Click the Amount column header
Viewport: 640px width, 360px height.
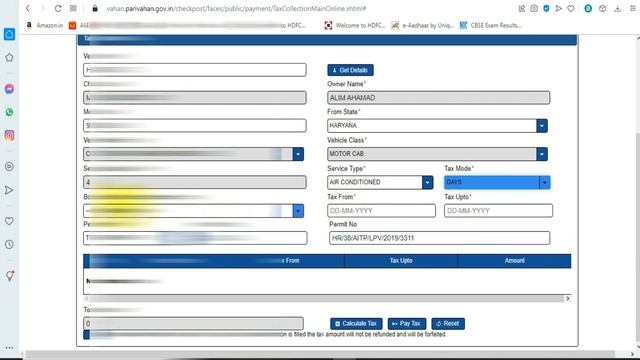(514, 260)
